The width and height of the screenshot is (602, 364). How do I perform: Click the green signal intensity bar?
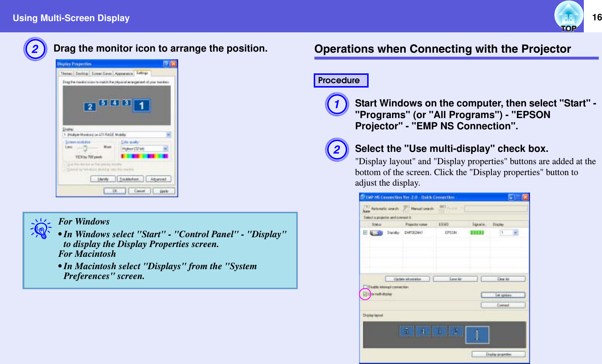[x=477, y=232]
